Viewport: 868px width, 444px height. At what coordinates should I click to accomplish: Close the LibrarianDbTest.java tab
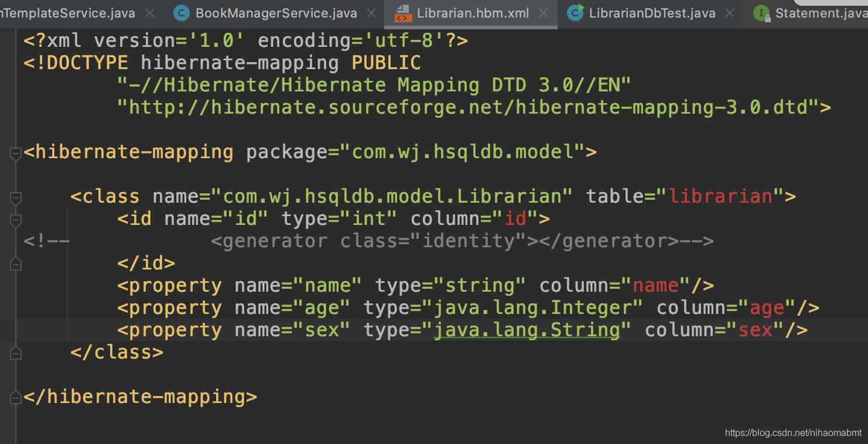pos(730,13)
